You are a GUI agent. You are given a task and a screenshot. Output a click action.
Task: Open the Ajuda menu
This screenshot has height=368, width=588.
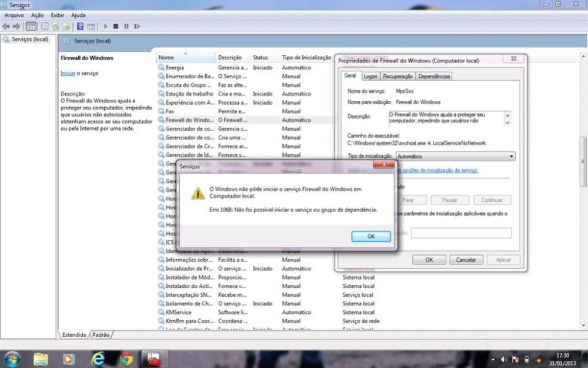point(78,15)
